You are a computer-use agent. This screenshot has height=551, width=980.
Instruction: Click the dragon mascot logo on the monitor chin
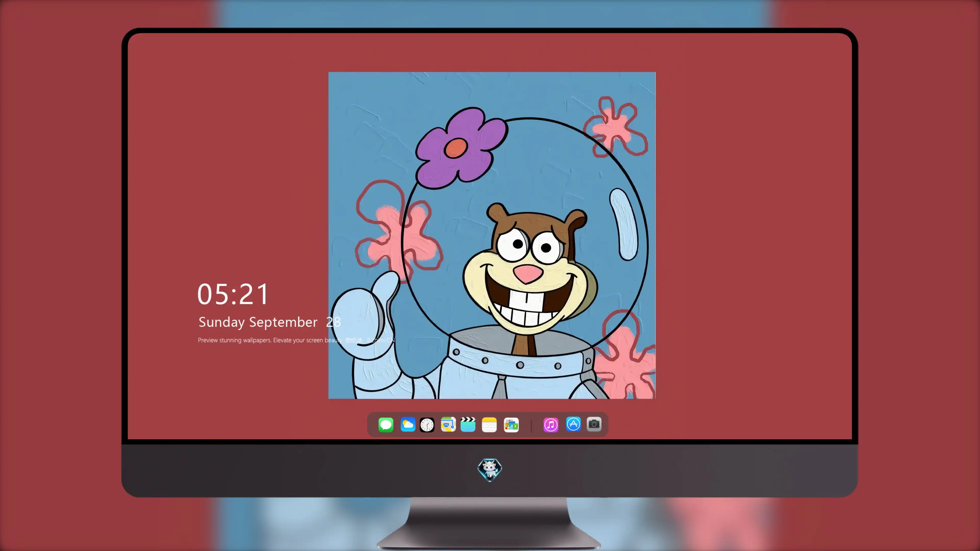point(490,470)
